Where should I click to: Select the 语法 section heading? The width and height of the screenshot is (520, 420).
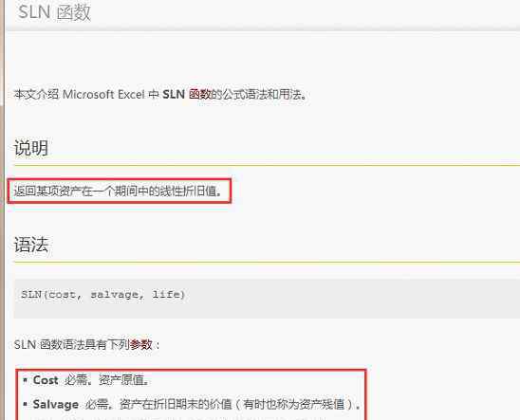(31, 245)
